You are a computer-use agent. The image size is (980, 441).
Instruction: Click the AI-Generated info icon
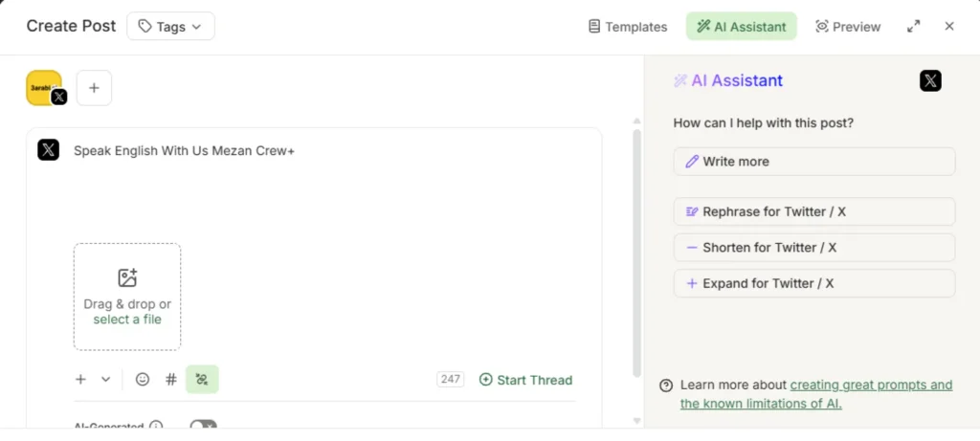point(156,427)
